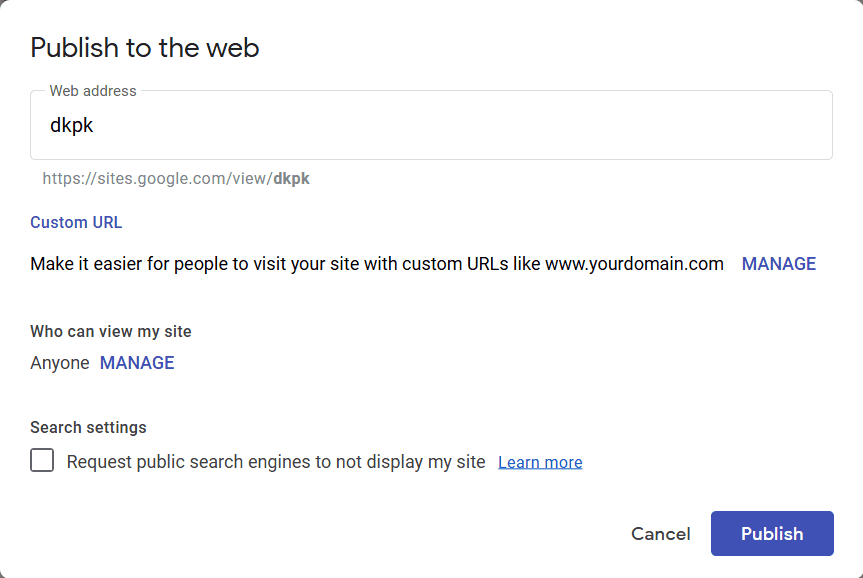Enable request search engines to not display site

tap(41, 460)
